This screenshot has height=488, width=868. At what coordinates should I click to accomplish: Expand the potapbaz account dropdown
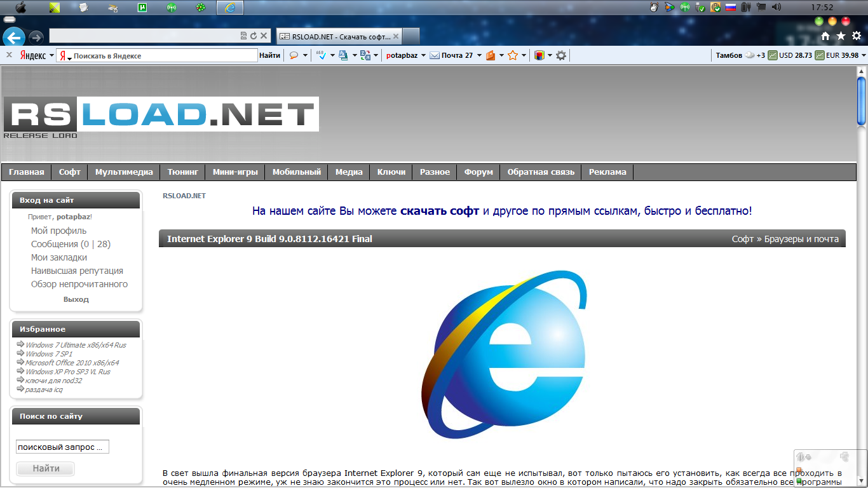tap(423, 56)
